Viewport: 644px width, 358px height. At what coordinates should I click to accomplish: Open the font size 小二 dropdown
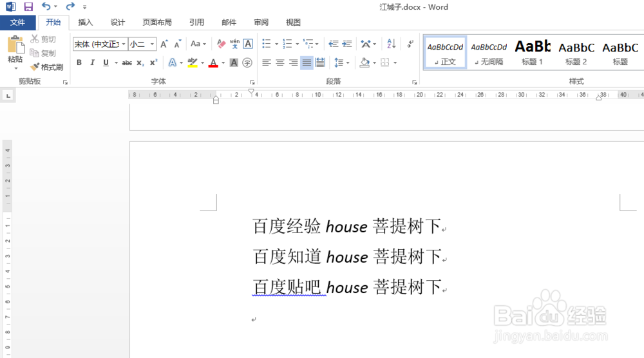point(152,44)
